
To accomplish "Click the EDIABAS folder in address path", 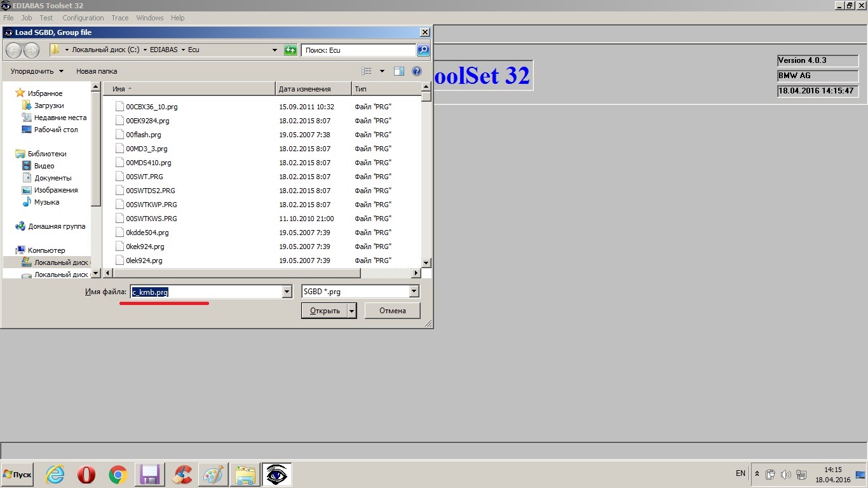I will (165, 50).
